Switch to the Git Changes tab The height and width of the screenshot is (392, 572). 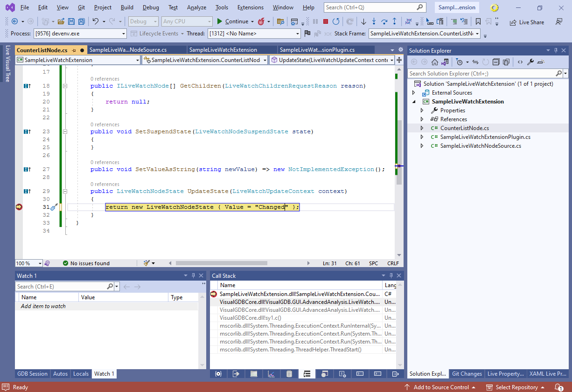[x=467, y=374]
